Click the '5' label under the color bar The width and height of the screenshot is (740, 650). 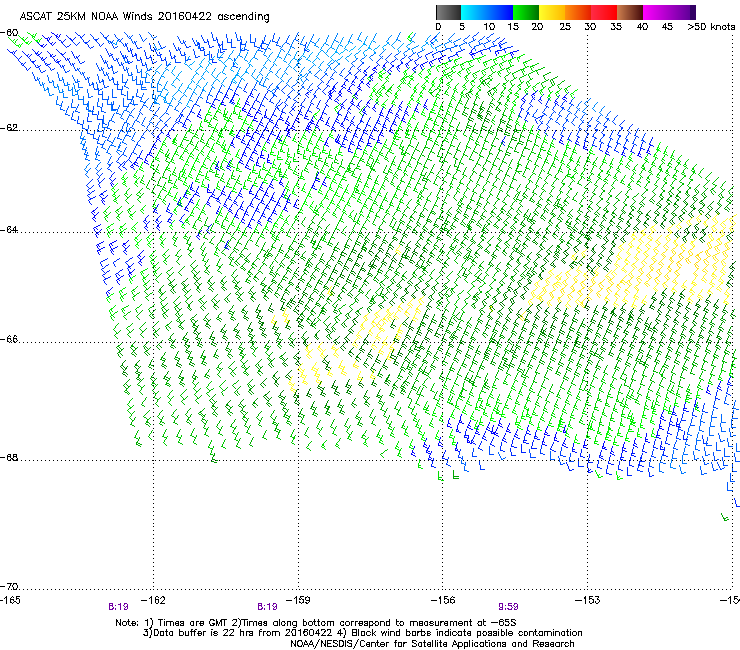pos(462,27)
